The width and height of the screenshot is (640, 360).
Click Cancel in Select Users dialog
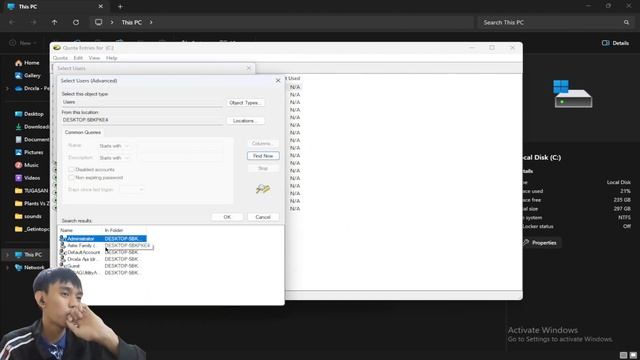click(263, 217)
